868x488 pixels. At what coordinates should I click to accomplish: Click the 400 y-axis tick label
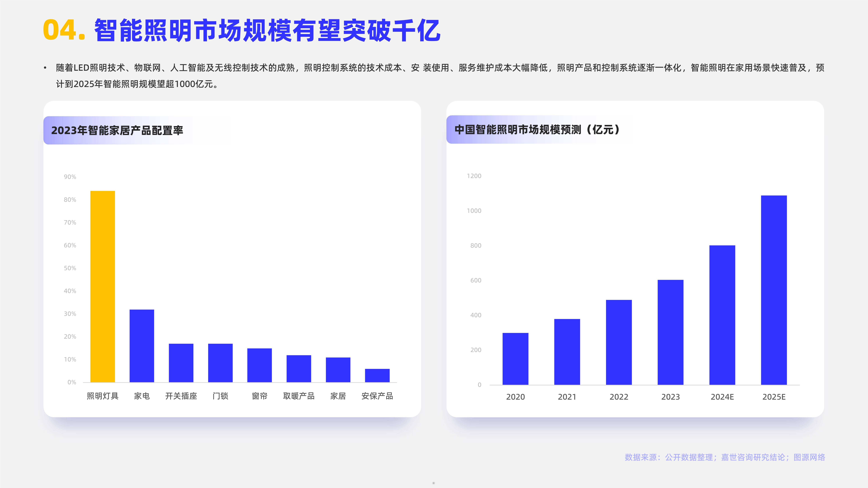[x=476, y=315]
